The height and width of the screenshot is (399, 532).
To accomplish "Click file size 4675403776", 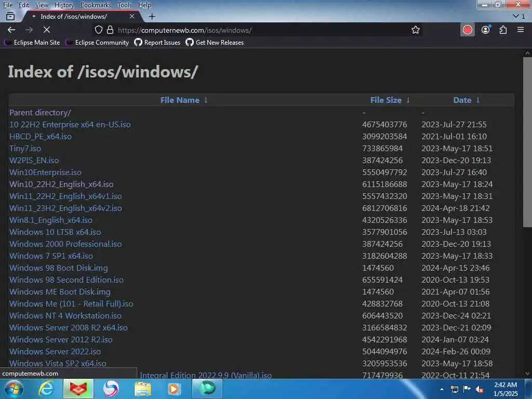I will click(384, 125).
